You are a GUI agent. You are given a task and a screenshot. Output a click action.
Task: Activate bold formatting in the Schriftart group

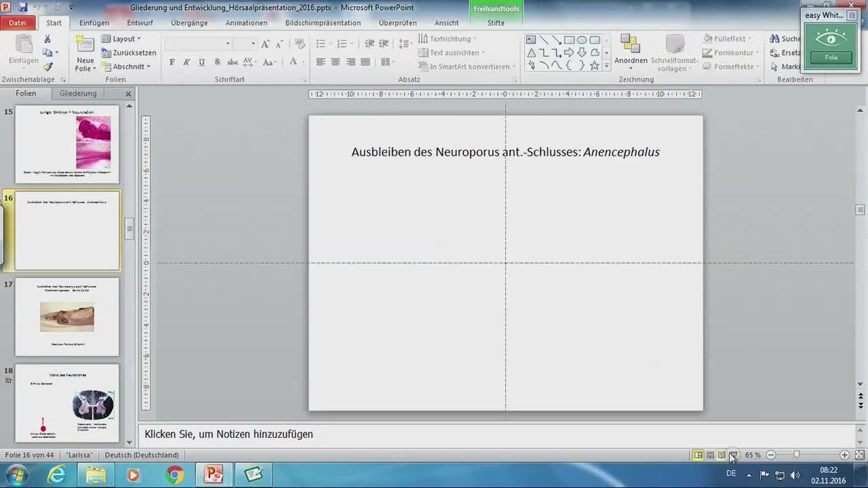click(x=172, y=62)
